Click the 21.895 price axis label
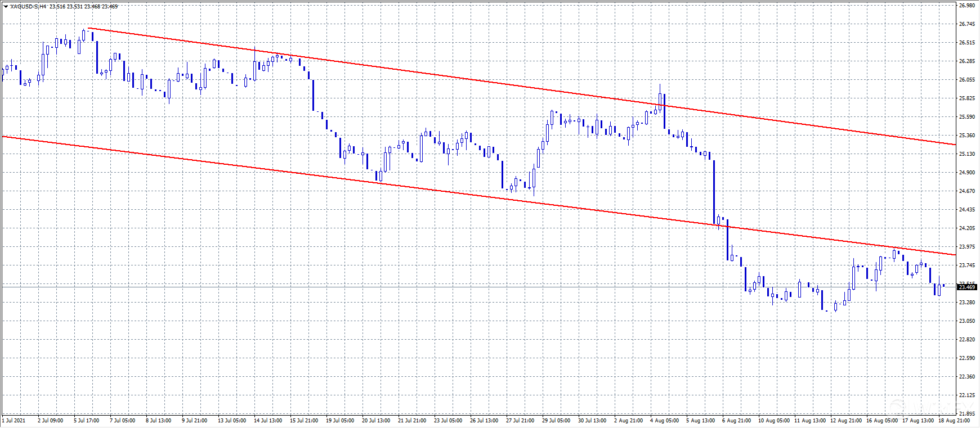This screenshot has height=428, width=980. click(x=966, y=413)
